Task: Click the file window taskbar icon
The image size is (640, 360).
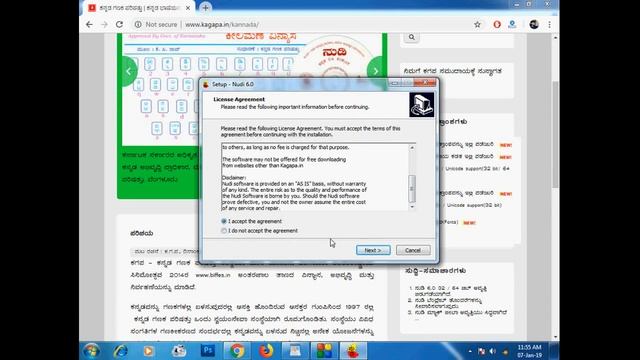Action: tap(295, 351)
